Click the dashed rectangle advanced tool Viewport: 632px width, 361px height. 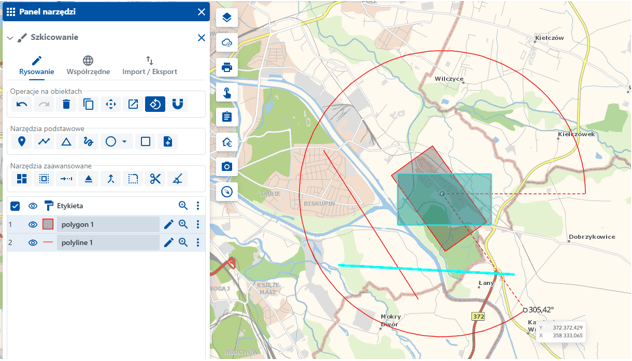tap(133, 179)
